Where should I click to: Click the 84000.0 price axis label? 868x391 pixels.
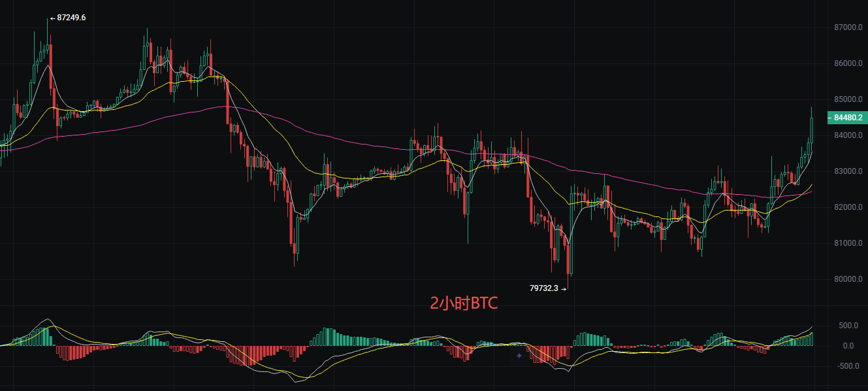coord(848,135)
